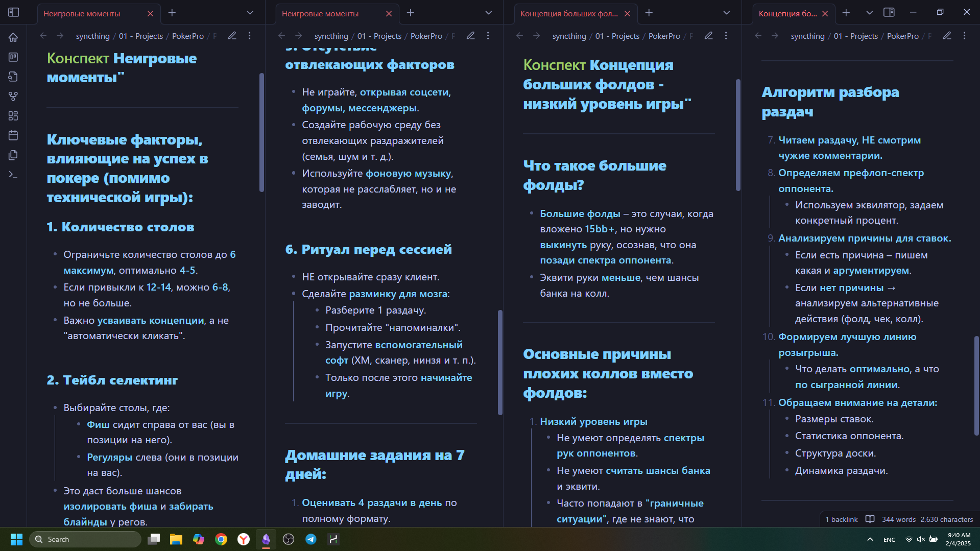Go back in the Ритуал перед сессией pane
980x551 pixels.
pyautogui.click(x=282, y=36)
